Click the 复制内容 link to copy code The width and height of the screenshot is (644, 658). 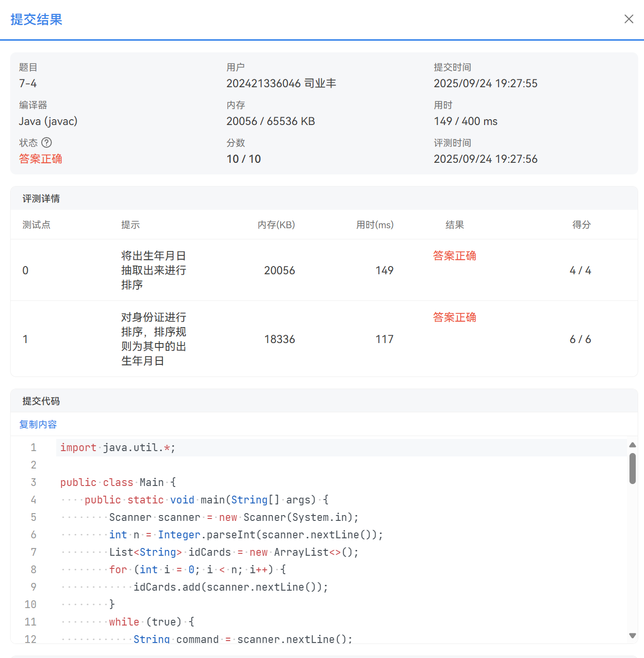[38, 424]
